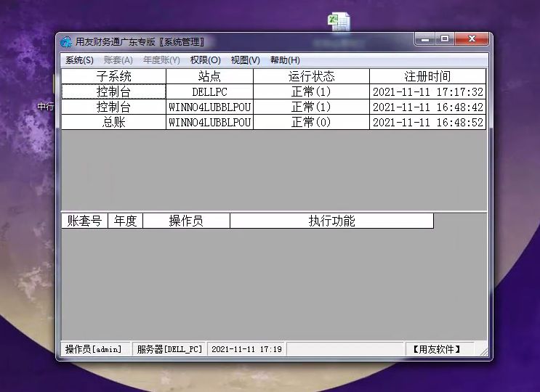Open the 账套(A) menu
This screenshot has height=392, width=540.
click(x=118, y=60)
